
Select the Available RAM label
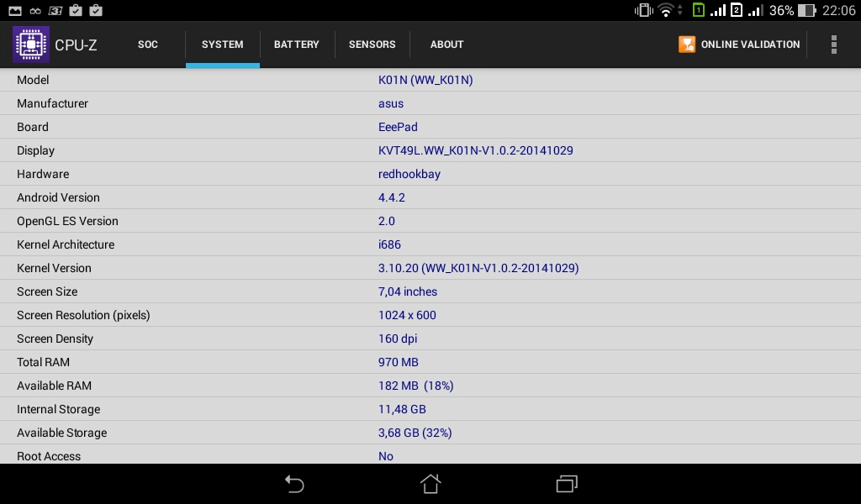coord(55,386)
